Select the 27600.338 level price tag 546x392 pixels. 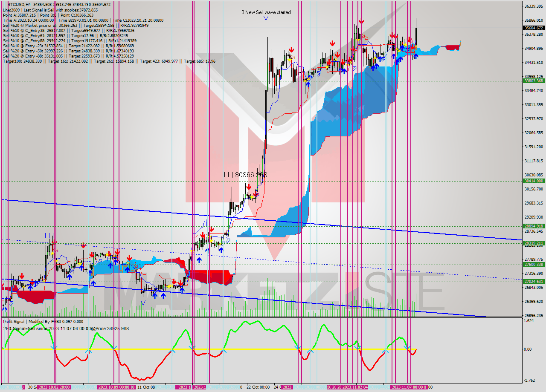(534, 264)
